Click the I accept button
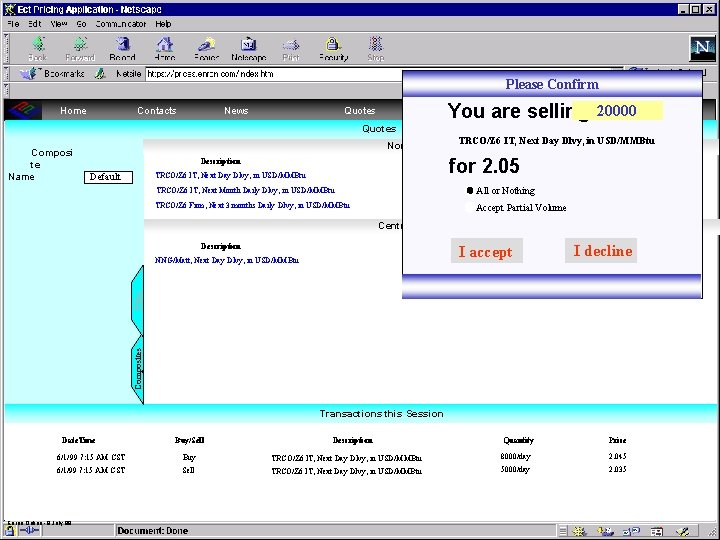The width and height of the screenshot is (720, 540). [487, 251]
